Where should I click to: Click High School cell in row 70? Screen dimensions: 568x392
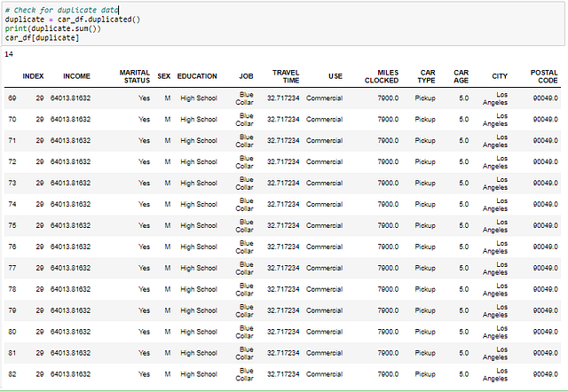pos(199,120)
